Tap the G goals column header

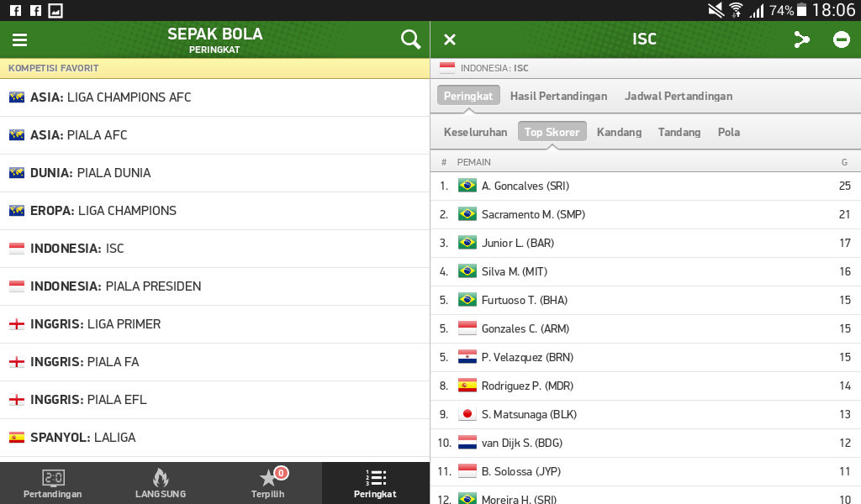pyautogui.click(x=844, y=162)
